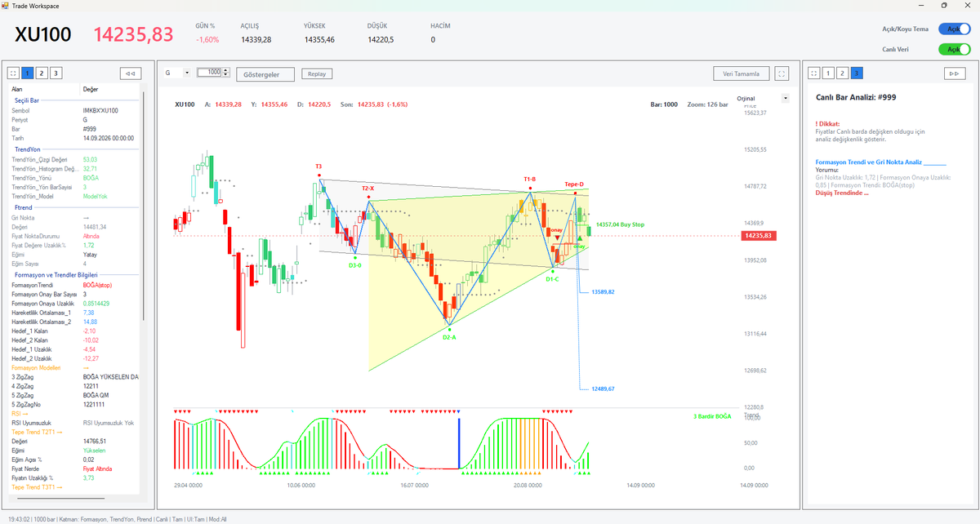
Task: Expand the Tepe Trend T2T1 row
Action: 75,432
